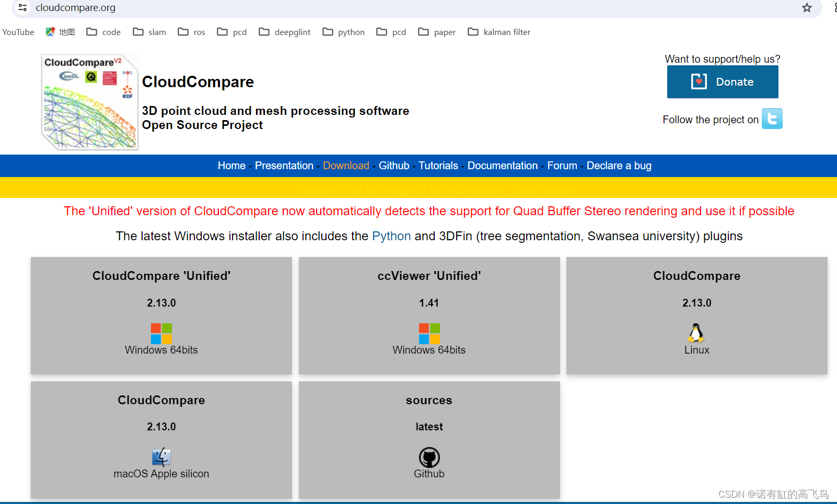Click the Github octocat icon under sources
This screenshot has width=837, height=504.
click(x=429, y=458)
